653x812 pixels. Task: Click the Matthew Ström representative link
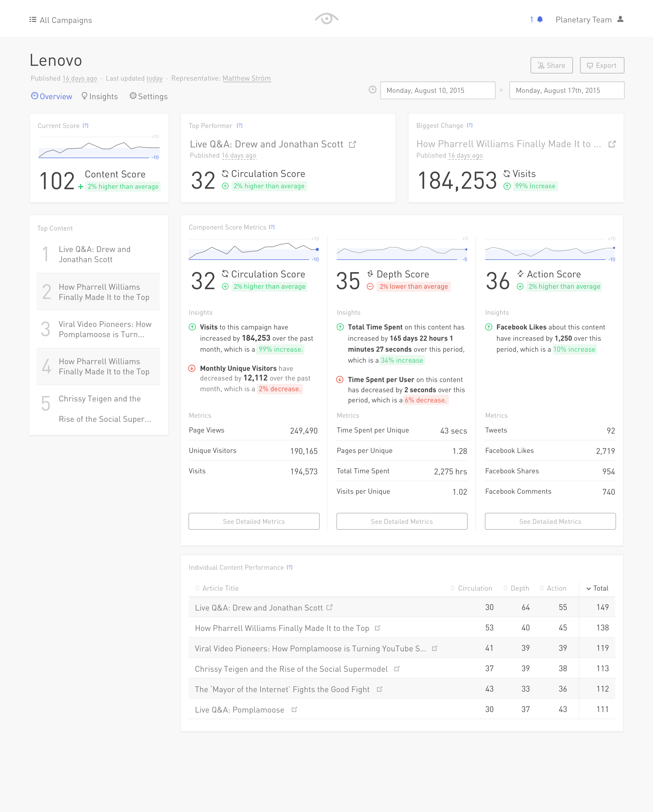point(246,78)
